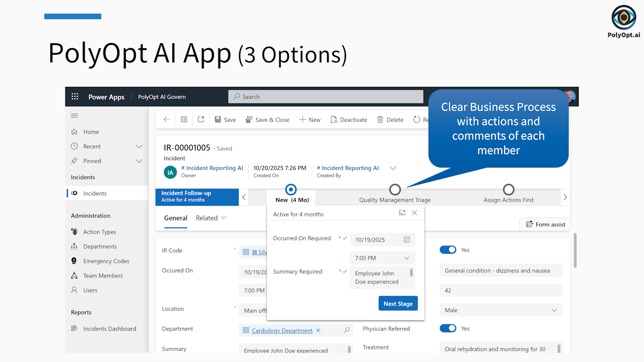Open the Power Apps waffle launcher
644x362 pixels.
pyautogui.click(x=75, y=97)
